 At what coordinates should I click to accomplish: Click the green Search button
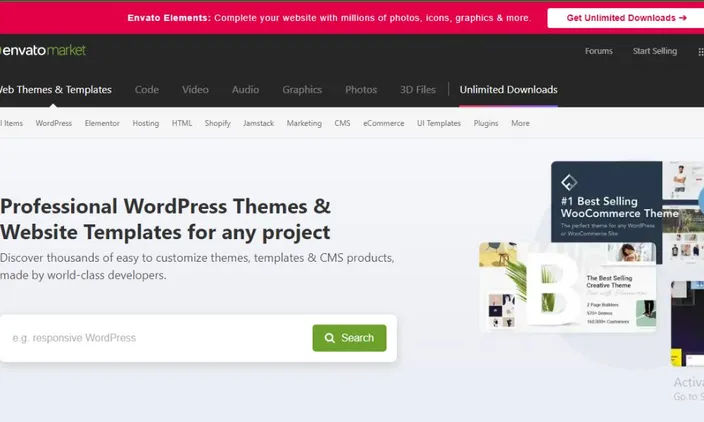pyautogui.click(x=349, y=338)
